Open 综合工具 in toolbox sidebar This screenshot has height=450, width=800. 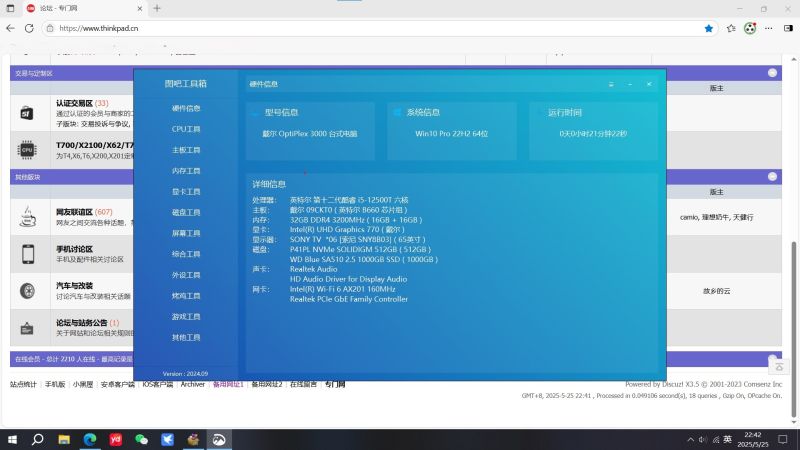point(186,254)
